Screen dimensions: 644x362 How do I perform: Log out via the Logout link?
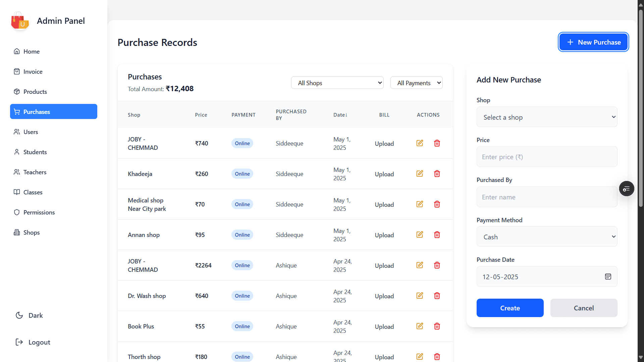coord(33,342)
